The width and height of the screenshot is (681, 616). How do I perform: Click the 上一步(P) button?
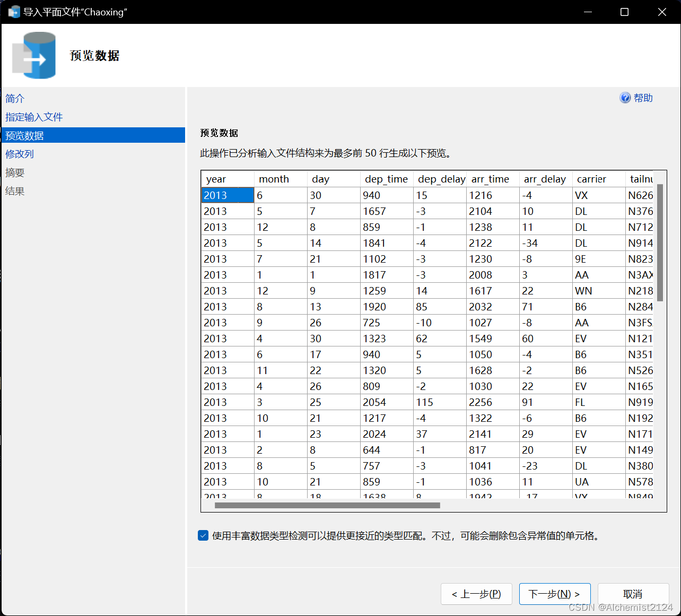(476, 594)
